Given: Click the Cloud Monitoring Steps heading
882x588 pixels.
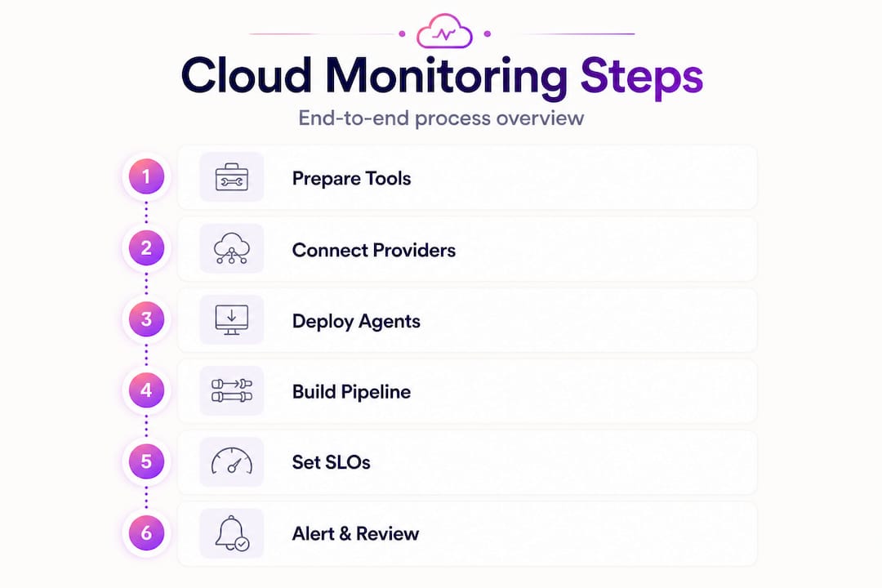Looking at the screenshot, I should 442,76.
